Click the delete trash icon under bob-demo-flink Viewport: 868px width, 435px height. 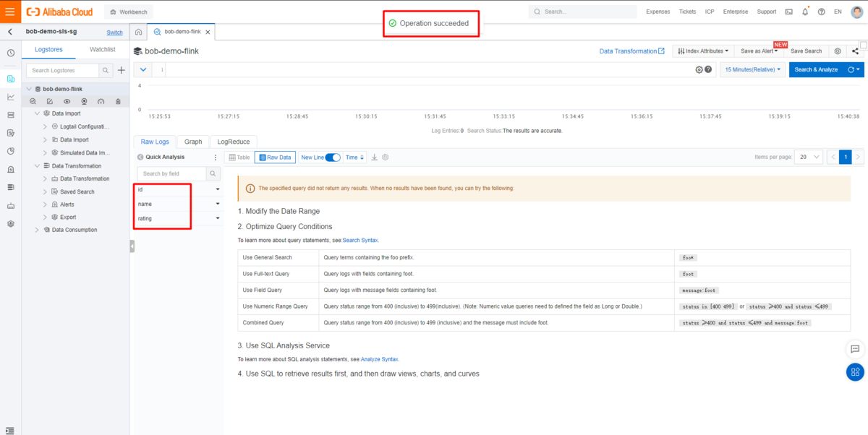(x=118, y=101)
